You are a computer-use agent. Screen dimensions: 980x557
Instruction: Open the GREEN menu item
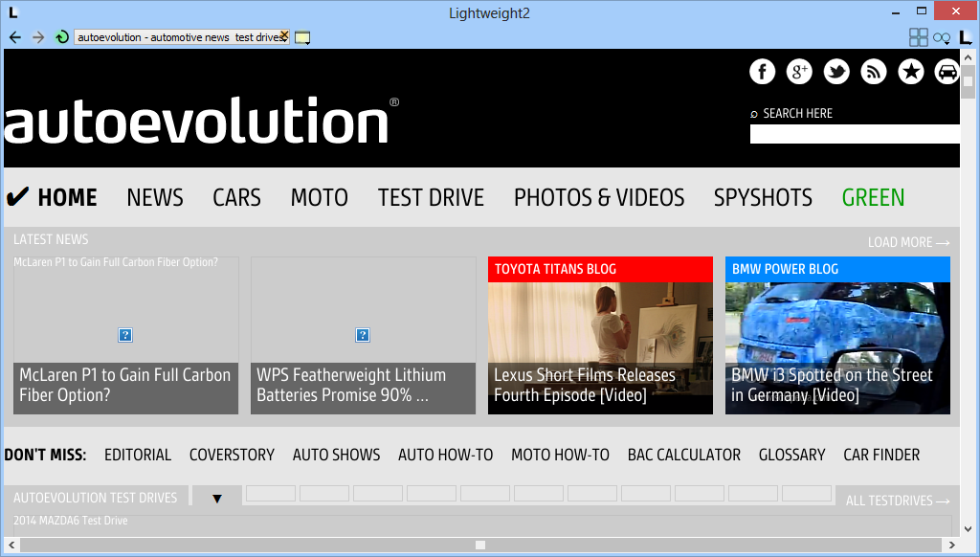coord(873,197)
